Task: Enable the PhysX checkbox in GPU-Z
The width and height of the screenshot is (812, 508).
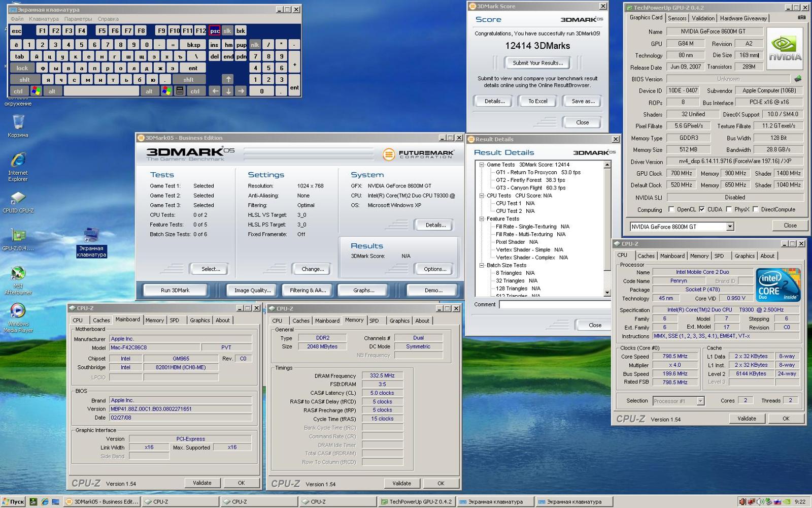Action: coord(729,209)
